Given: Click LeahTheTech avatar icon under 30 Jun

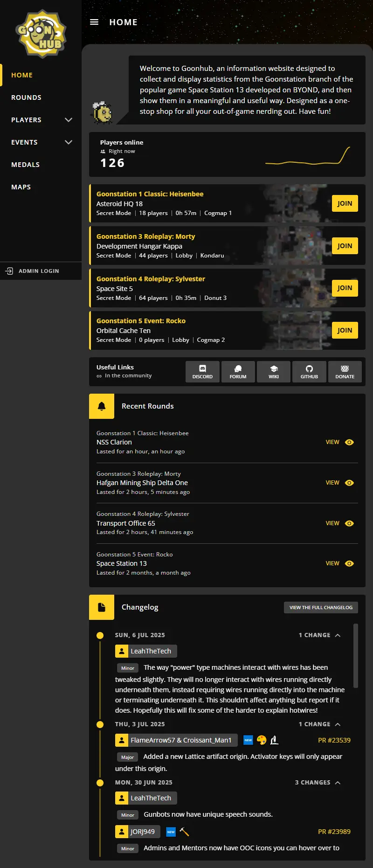Looking at the screenshot, I should 121,798.
